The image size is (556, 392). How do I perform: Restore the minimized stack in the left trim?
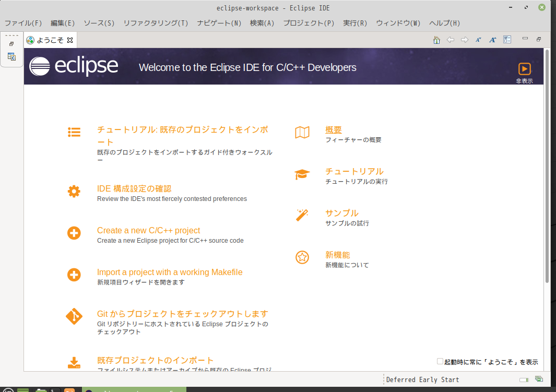point(11,44)
